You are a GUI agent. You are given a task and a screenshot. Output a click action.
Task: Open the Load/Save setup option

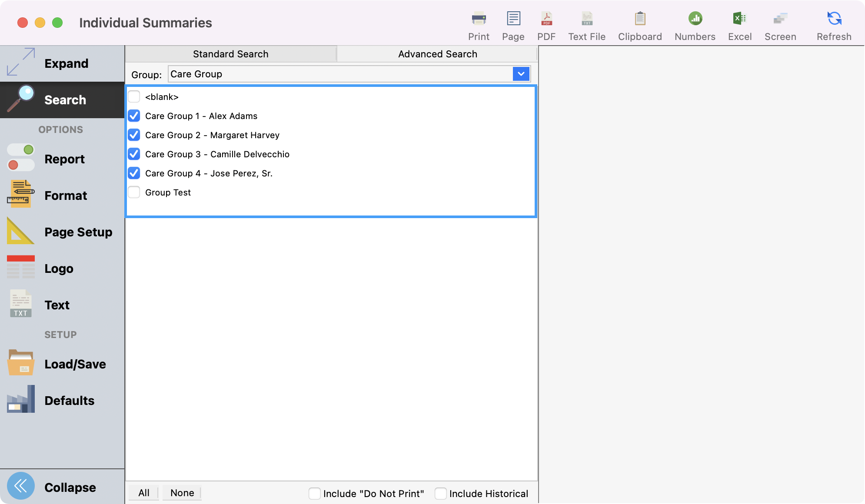click(75, 364)
